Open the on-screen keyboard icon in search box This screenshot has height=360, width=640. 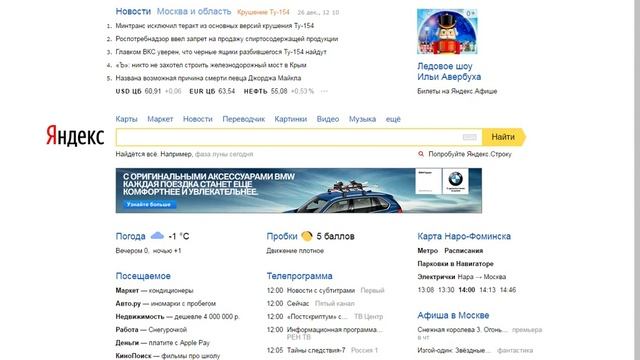click(x=469, y=137)
